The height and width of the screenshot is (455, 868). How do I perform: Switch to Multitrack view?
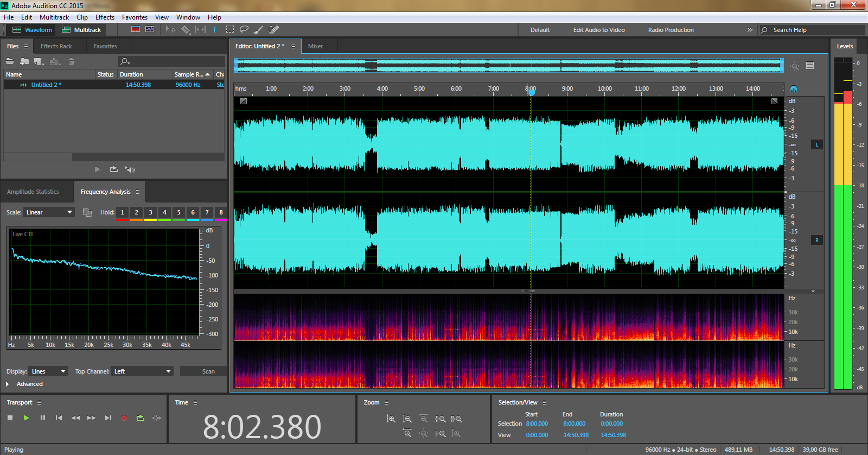point(81,30)
